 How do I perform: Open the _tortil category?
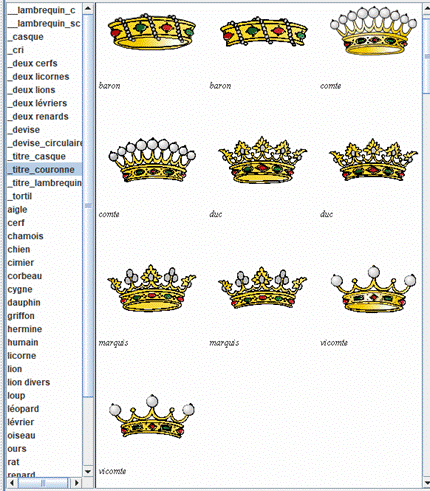[20, 196]
